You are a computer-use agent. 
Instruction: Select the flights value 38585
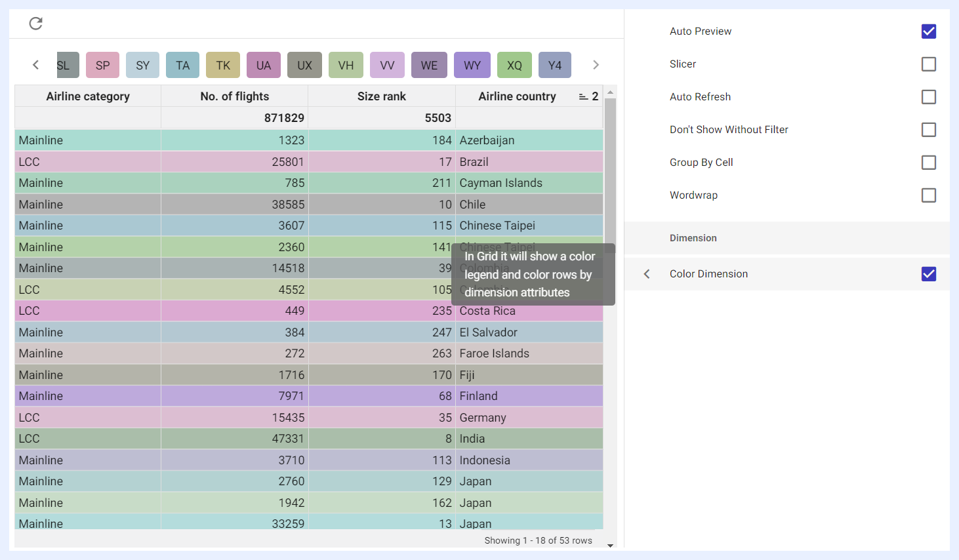tap(235, 205)
